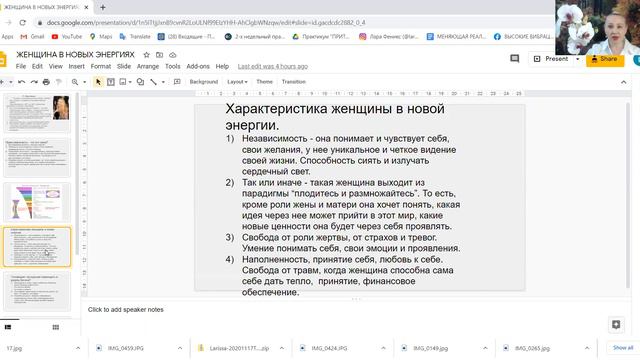Image resolution: width=640 pixels, height=360 pixels.
Task: Open the zoom magnifier tool
Action: [75, 82]
